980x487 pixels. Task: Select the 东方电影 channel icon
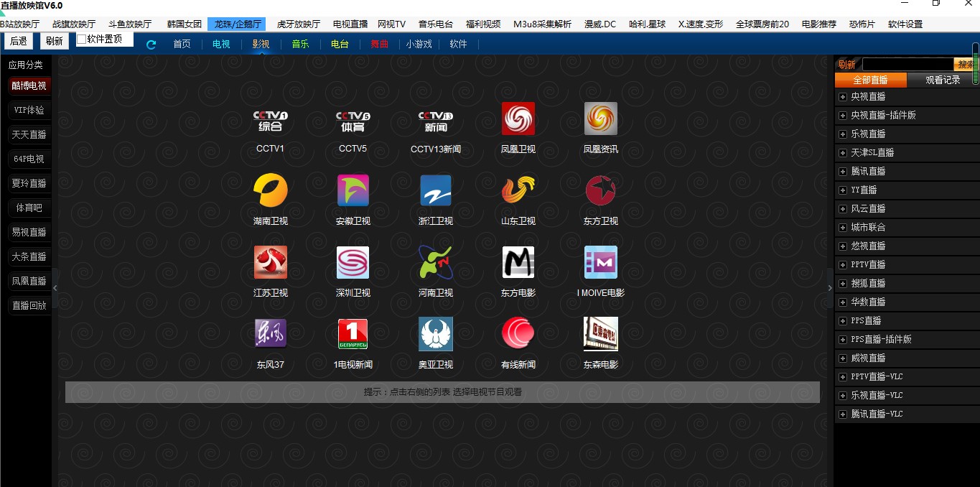coord(518,263)
